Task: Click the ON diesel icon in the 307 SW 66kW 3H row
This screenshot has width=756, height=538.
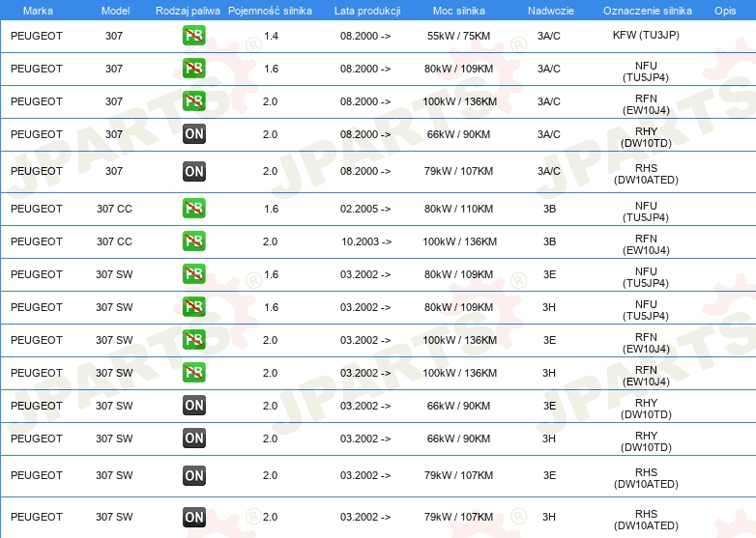Action: [194, 439]
